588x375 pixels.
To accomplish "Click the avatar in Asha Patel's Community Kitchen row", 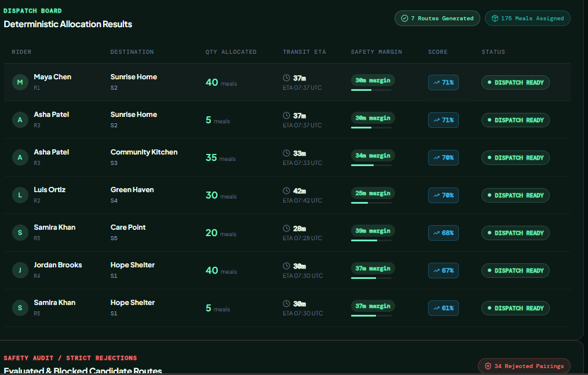I will (x=20, y=157).
